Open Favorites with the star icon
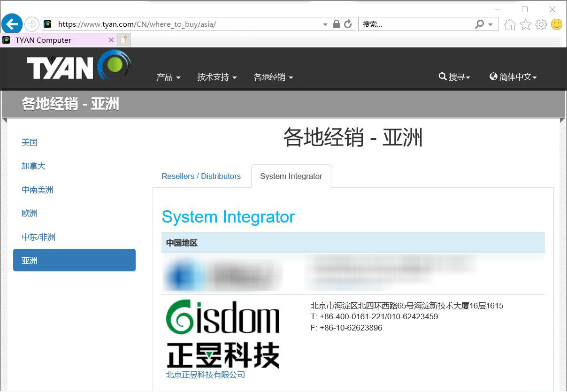 [526, 24]
